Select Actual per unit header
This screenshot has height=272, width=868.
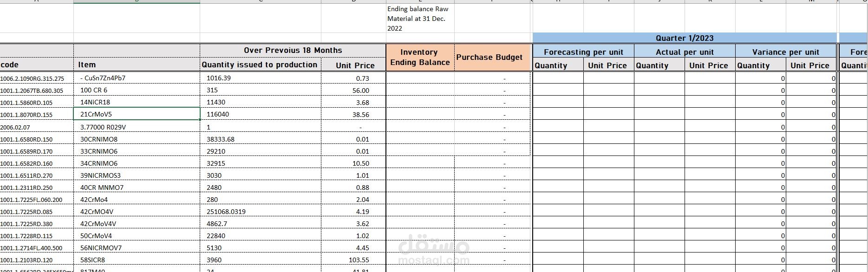pyautogui.click(x=685, y=52)
